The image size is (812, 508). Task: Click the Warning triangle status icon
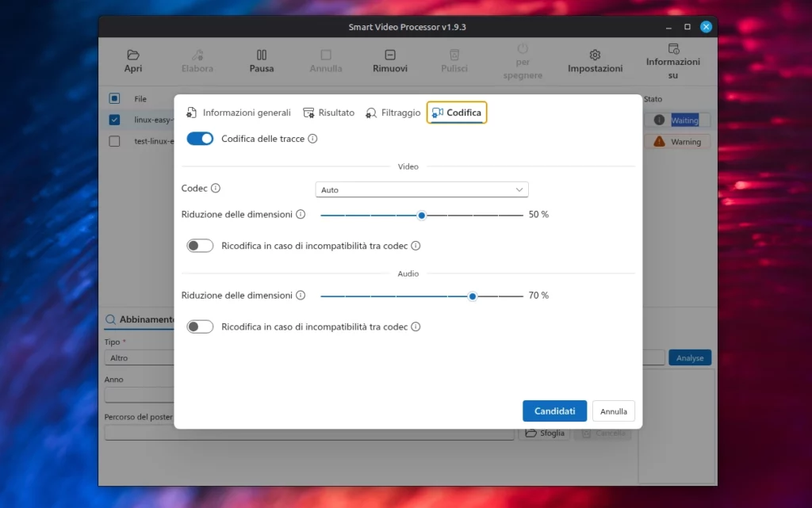(x=659, y=141)
